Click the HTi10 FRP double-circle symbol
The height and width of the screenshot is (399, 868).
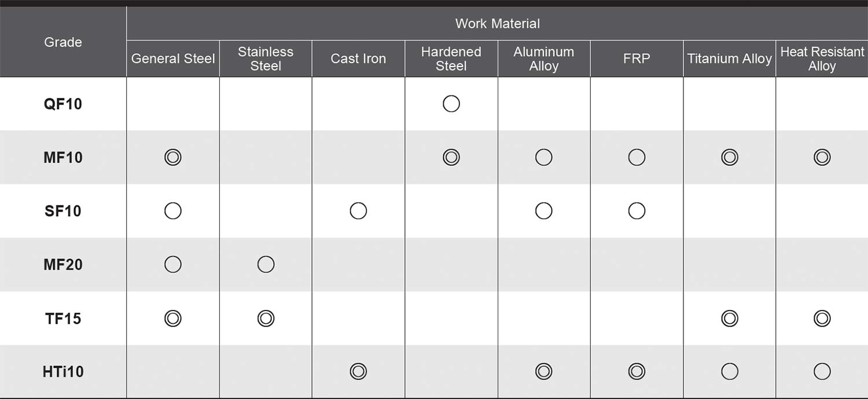click(637, 371)
